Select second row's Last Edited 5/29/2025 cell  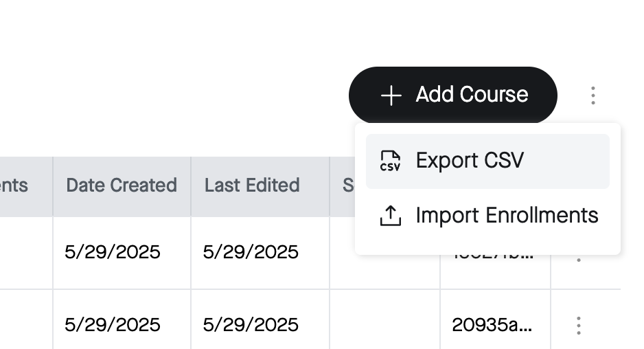pyautogui.click(x=260, y=320)
